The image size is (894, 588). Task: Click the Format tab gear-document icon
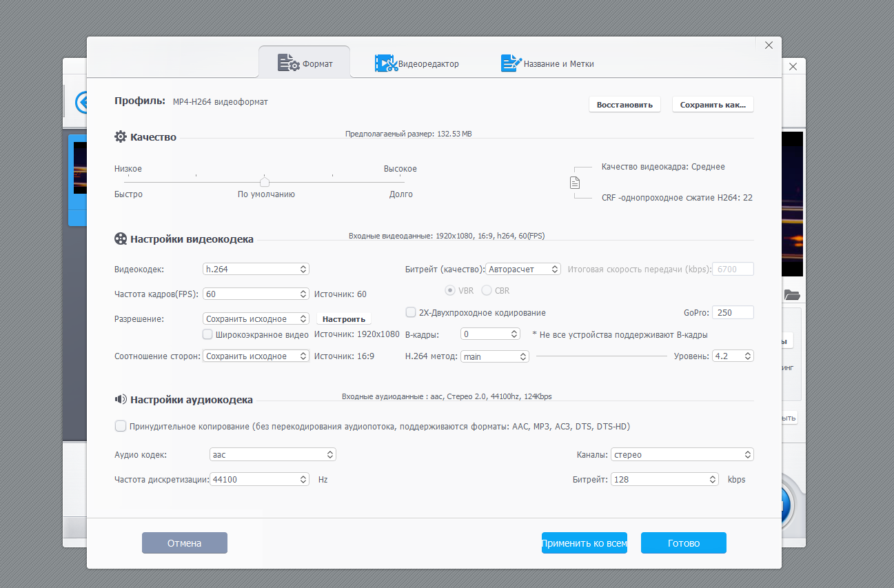[x=289, y=63]
